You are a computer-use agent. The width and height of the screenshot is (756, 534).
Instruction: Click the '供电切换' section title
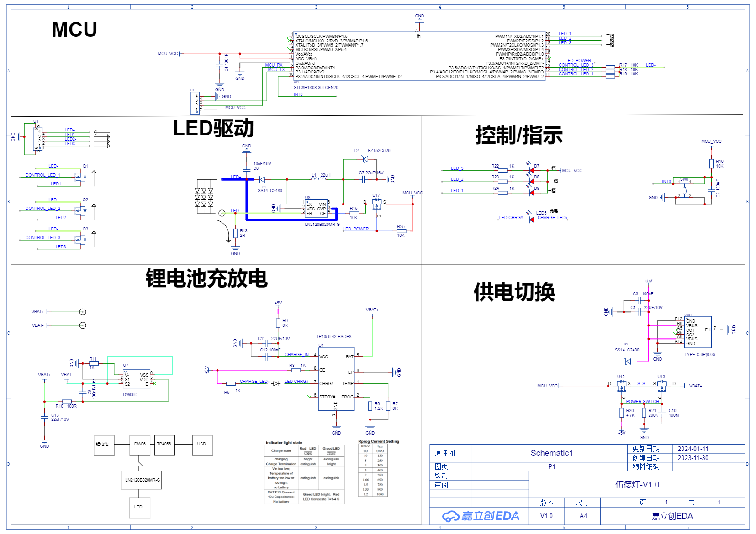[x=514, y=292]
